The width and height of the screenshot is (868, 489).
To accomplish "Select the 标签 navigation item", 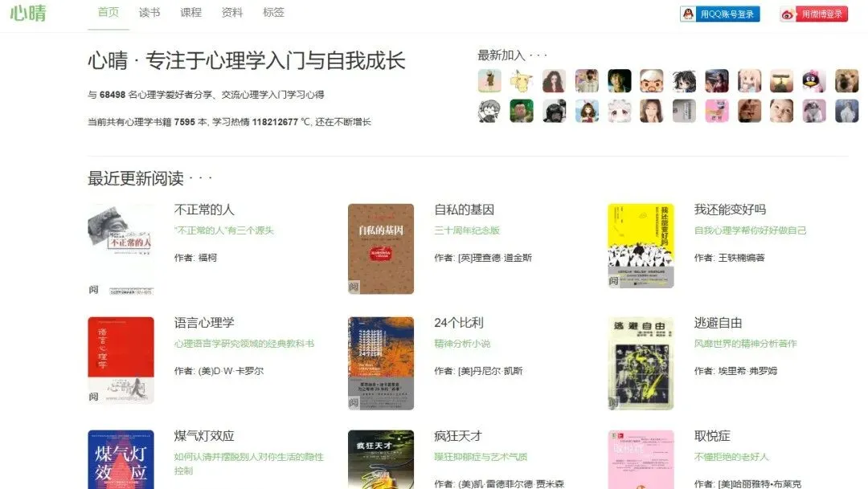I will click(x=273, y=12).
